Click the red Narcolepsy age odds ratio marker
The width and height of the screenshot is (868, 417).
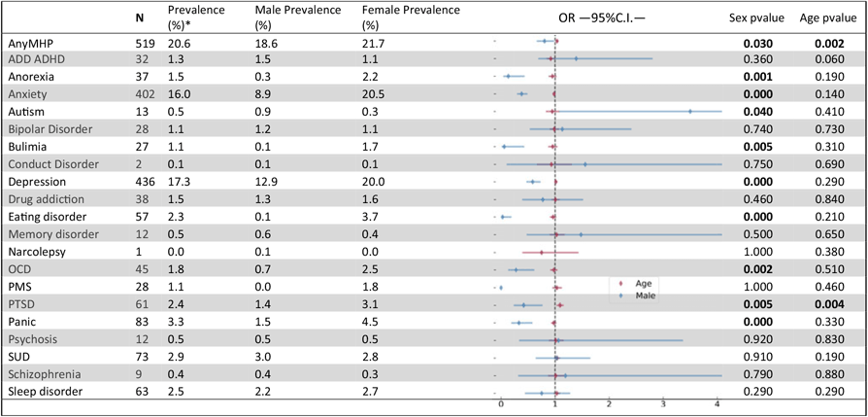[542, 252]
